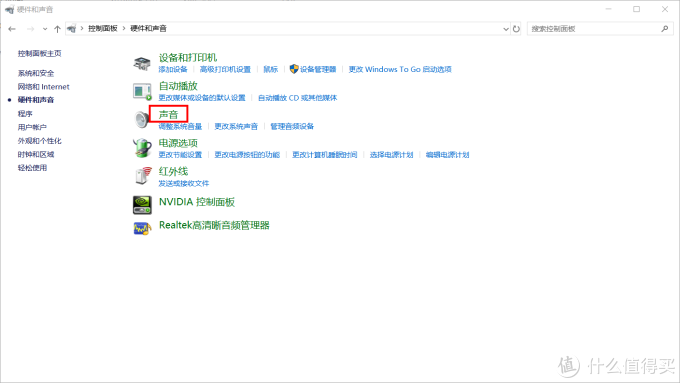Viewport: 680px width, 383px height.
Task: Open Realtek高清晰音频管理器 link
Action: [214, 225]
